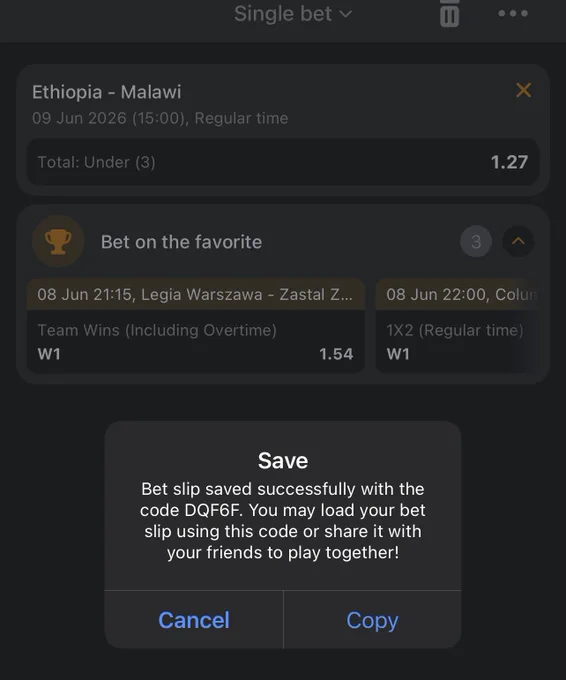Tap the favorite count badge showing 3
Viewport: 566px width, 680px height.
[x=476, y=241]
